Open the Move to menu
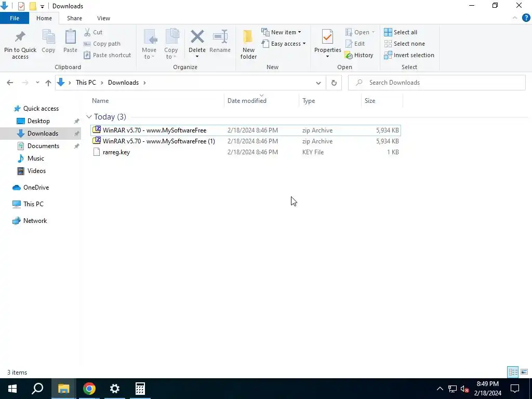Viewport: 532px width, 399px height. 149,45
